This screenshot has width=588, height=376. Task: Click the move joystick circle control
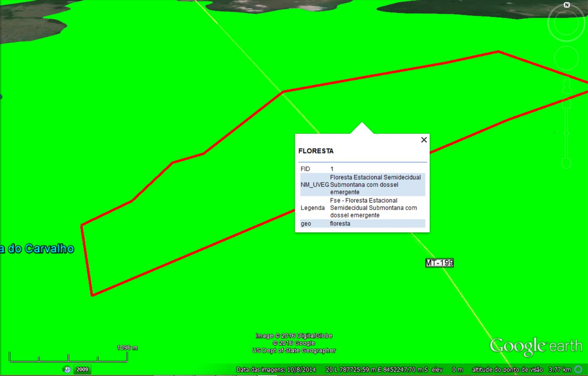click(566, 58)
